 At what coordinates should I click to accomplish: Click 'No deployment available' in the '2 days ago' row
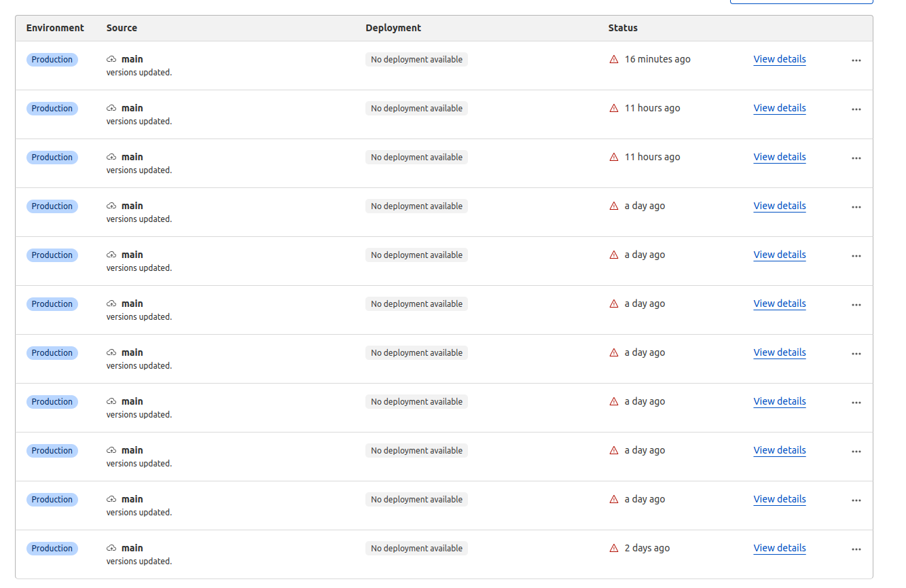pos(416,549)
